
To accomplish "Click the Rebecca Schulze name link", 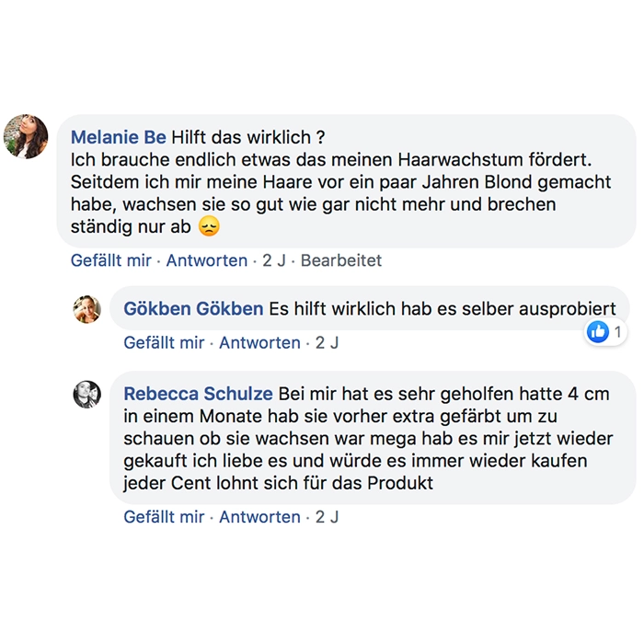I will click(198, 394).
